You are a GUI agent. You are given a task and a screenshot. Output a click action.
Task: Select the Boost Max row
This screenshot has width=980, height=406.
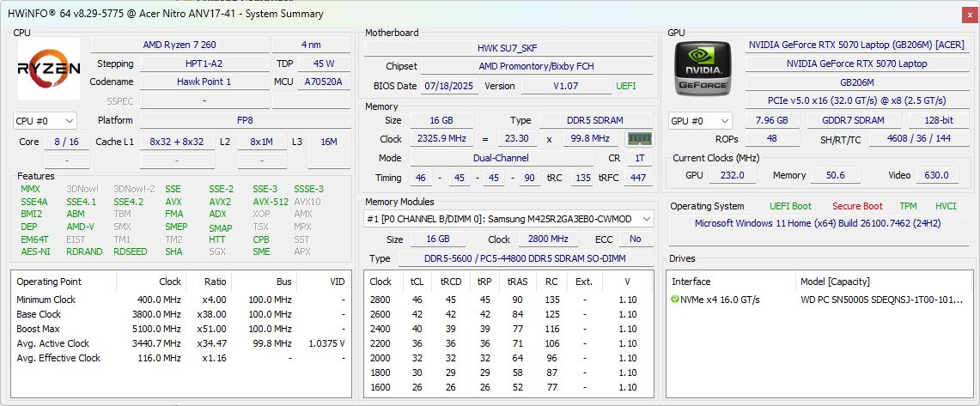(180, 329)
